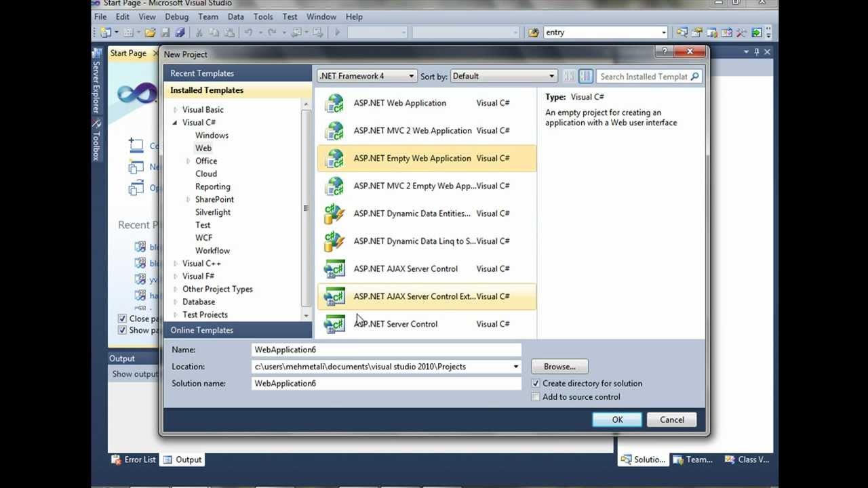Select the Workflow category in tree
This screenshot has width=868, height=488.
point(212,251)
